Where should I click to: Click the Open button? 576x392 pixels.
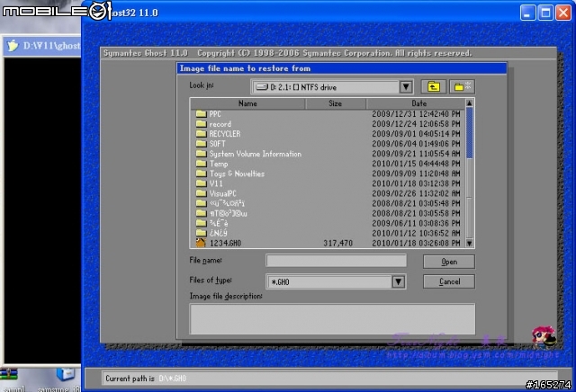click(x=449, y=262)
